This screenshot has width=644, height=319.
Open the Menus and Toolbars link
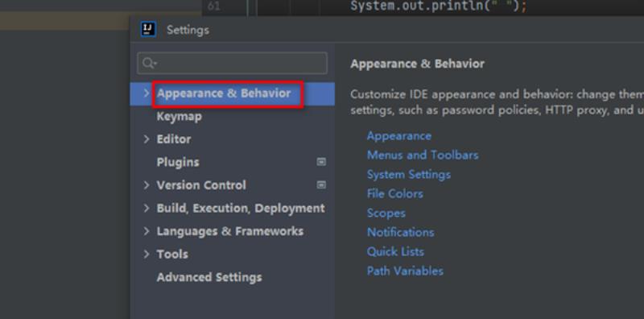click(x=423, y=155)
